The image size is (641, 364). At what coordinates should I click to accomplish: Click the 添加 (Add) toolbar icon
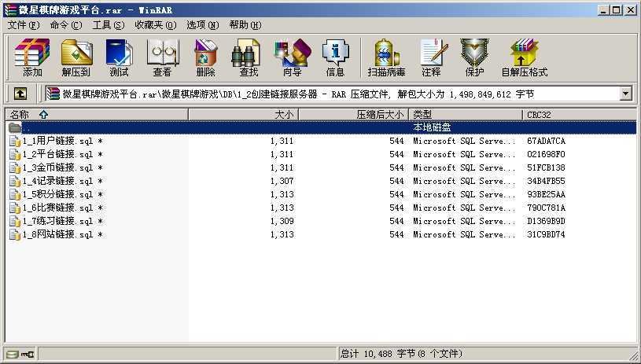point(32,57)
